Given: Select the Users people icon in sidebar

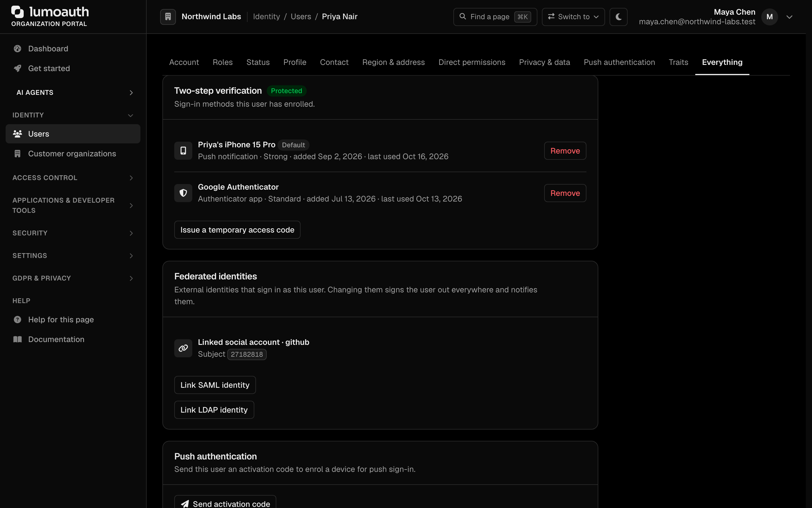Looking at the screenshot, I should point(17,134).
